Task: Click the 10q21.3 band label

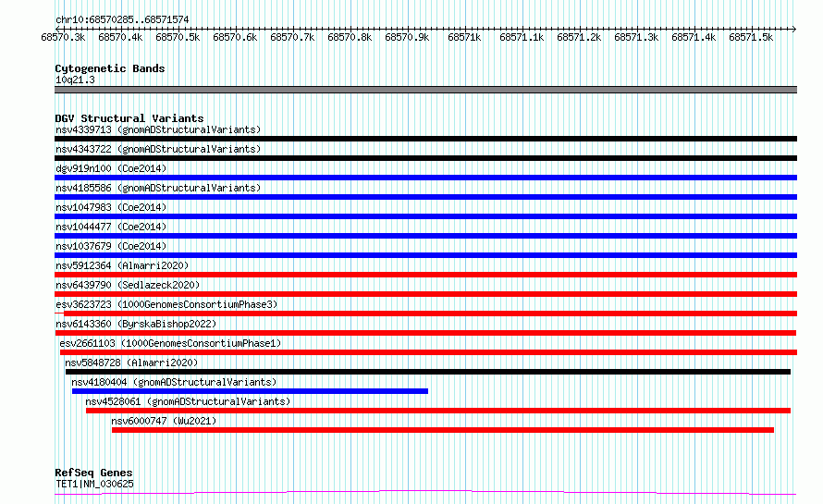Action: click(75, 80)
